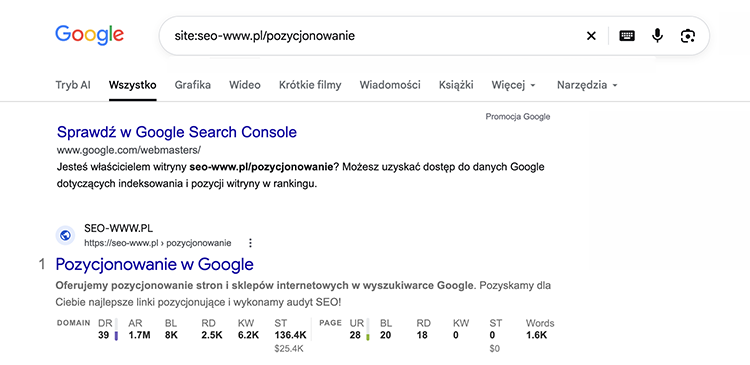Open the Wideo tab
750x365 pixels.
[x=245, y=85]
